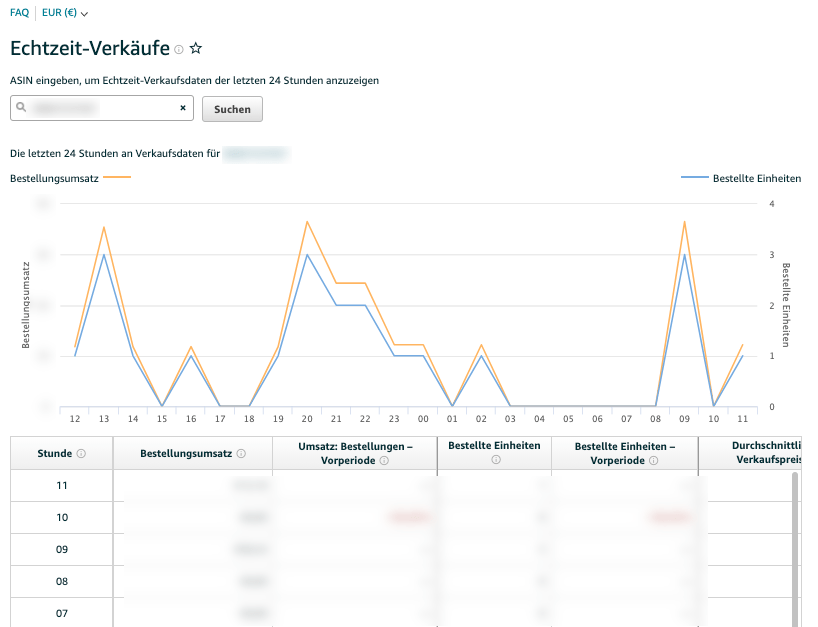The width and height of the screenshot is (818, 627).
Task: Click the blurred ASIN link above the chart
Action: (256, 154)
